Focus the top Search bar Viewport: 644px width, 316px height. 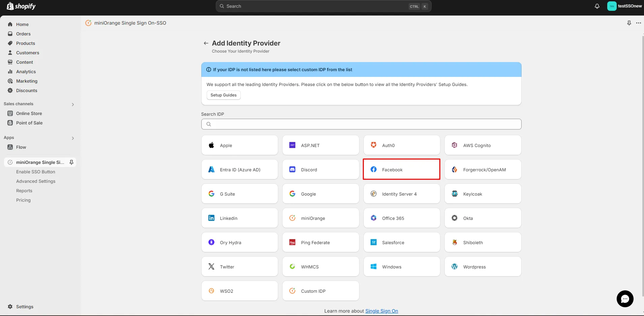(x=323, y=6)
